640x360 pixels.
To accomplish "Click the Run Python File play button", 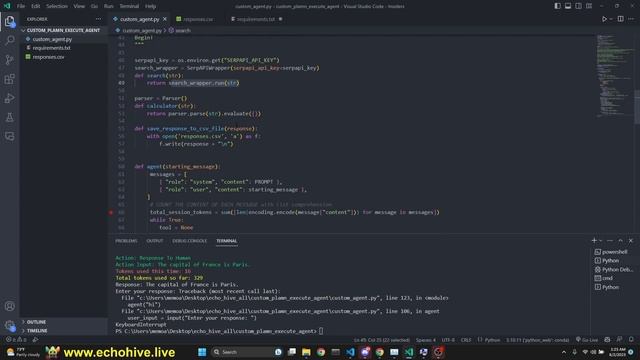I will (604, 19).
